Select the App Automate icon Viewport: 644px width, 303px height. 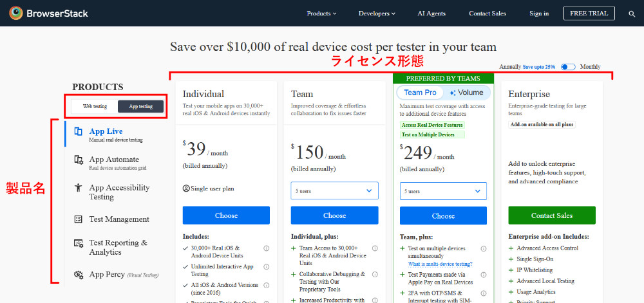click(x=79, y=160)
